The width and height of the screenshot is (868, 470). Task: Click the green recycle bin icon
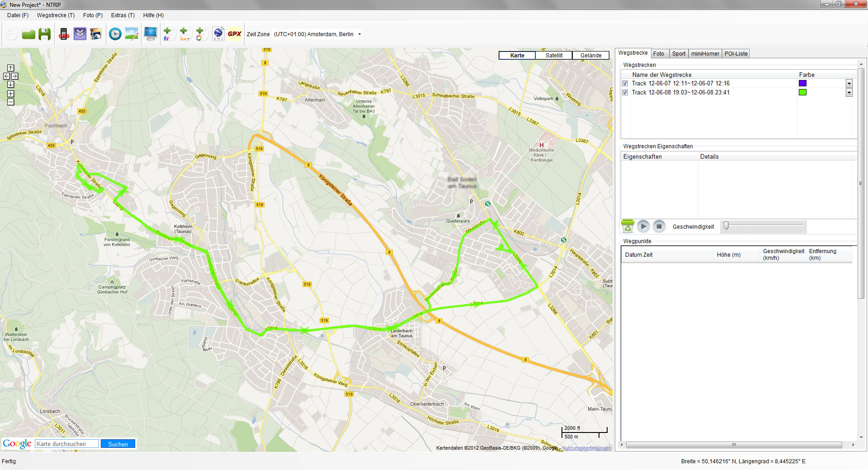pyautogui.click(x=627, y=226)
